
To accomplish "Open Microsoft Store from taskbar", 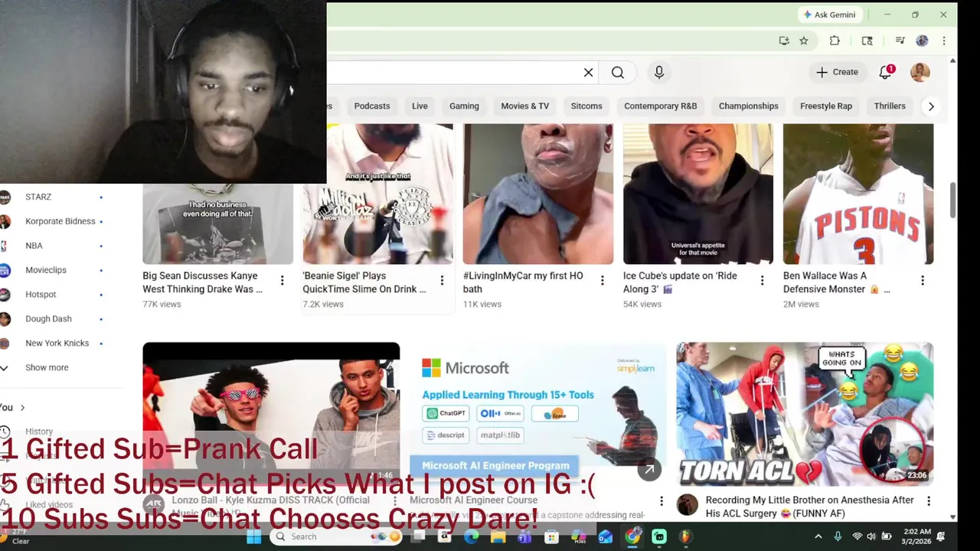I will (551, 536).
